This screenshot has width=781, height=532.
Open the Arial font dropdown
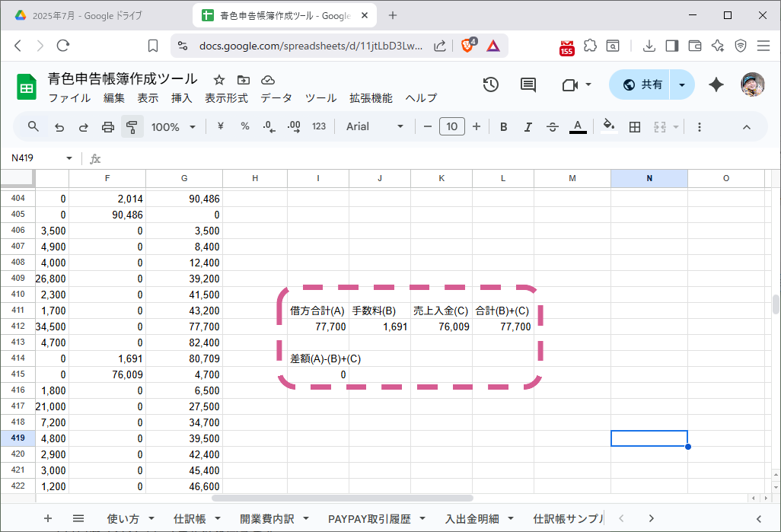[375, 126]
